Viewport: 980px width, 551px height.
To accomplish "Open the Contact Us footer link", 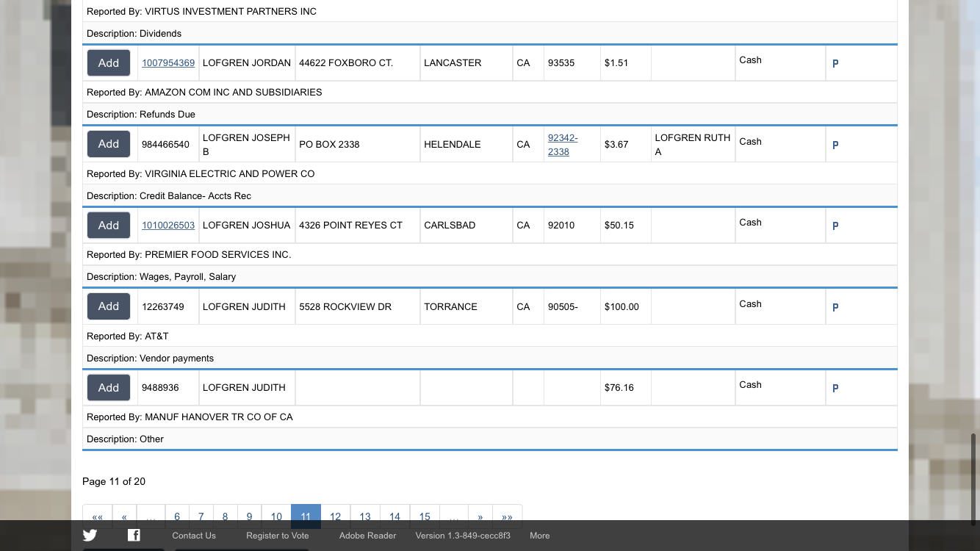I will click(x=194, y=536).
